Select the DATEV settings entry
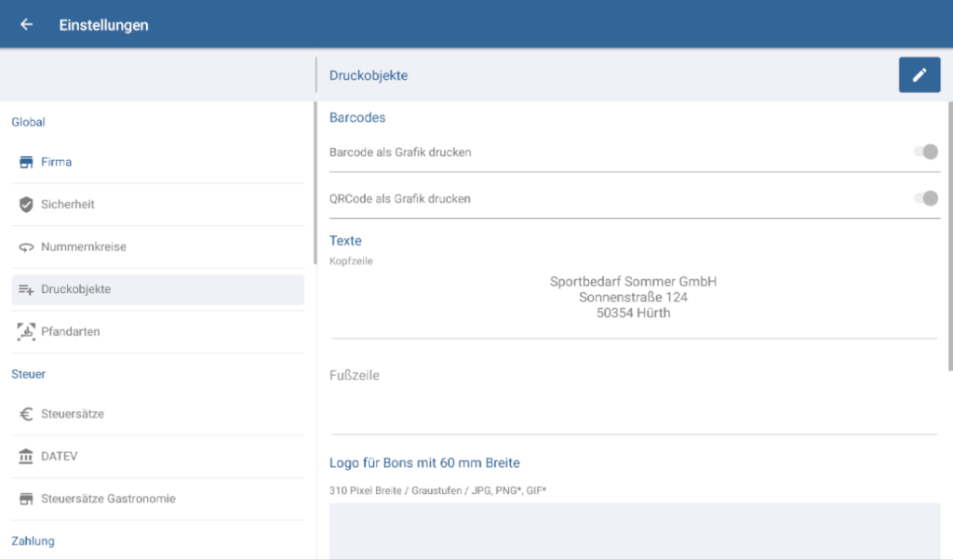Image resolution: width=953 pixels, height=560 pixels. (57, 457)
